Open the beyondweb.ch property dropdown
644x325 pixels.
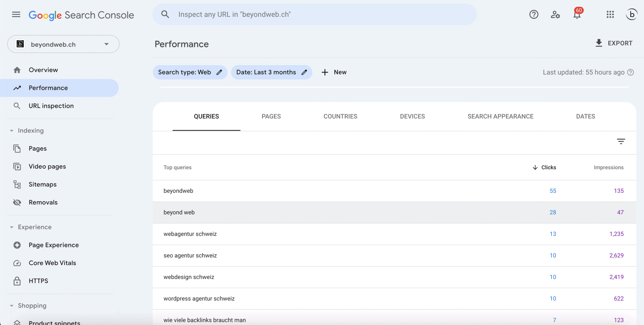coord(63,44)
